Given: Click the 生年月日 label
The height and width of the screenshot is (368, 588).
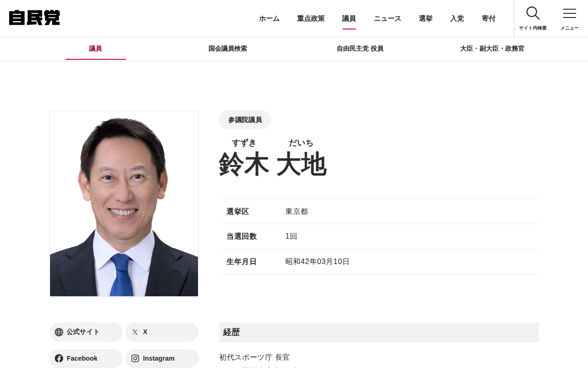Looking at the screenshot, I should tap(242, 262).
